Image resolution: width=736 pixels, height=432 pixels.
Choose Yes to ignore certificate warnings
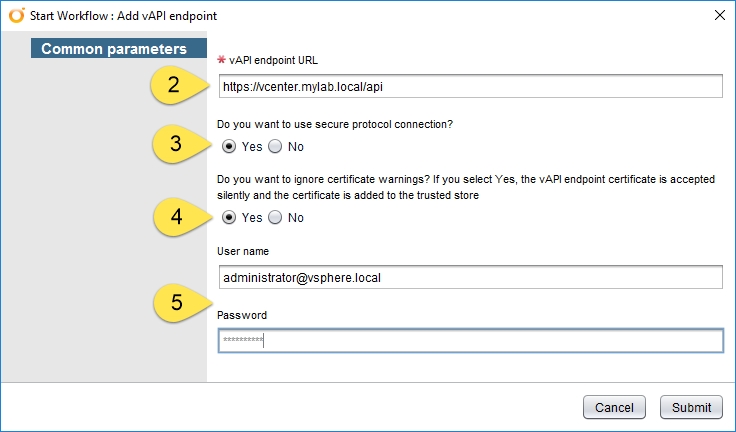(229, 217)
